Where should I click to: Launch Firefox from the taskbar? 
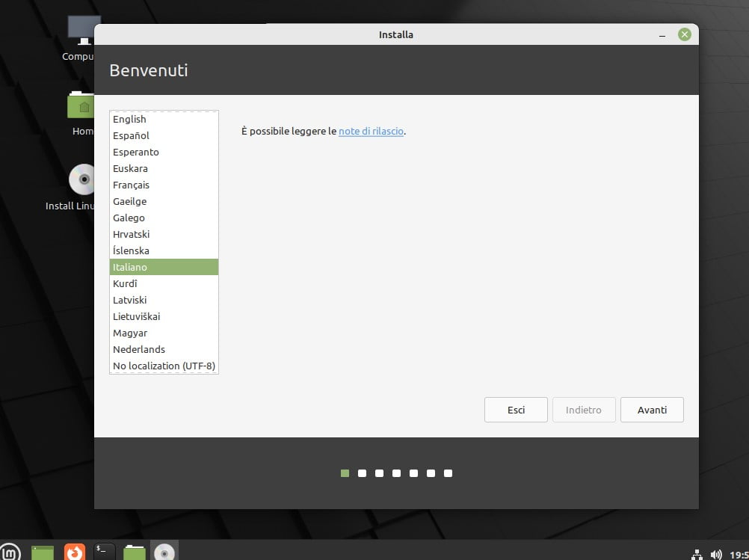74,553
